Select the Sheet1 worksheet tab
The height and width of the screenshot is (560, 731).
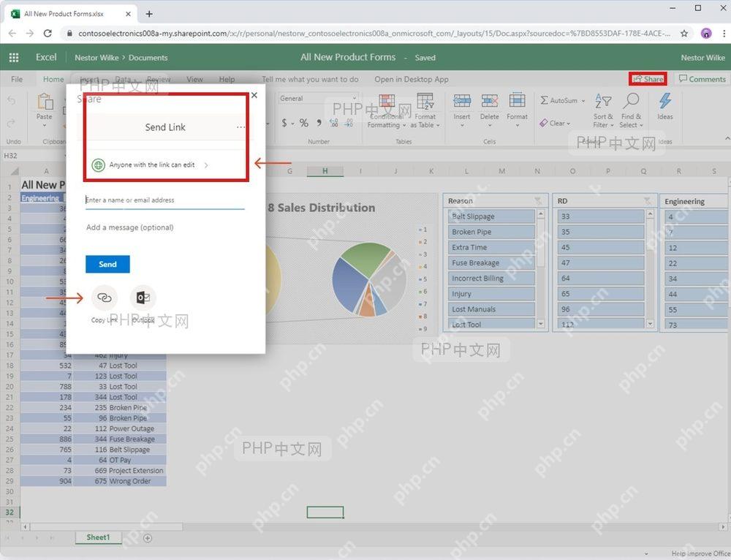(99, 537)
